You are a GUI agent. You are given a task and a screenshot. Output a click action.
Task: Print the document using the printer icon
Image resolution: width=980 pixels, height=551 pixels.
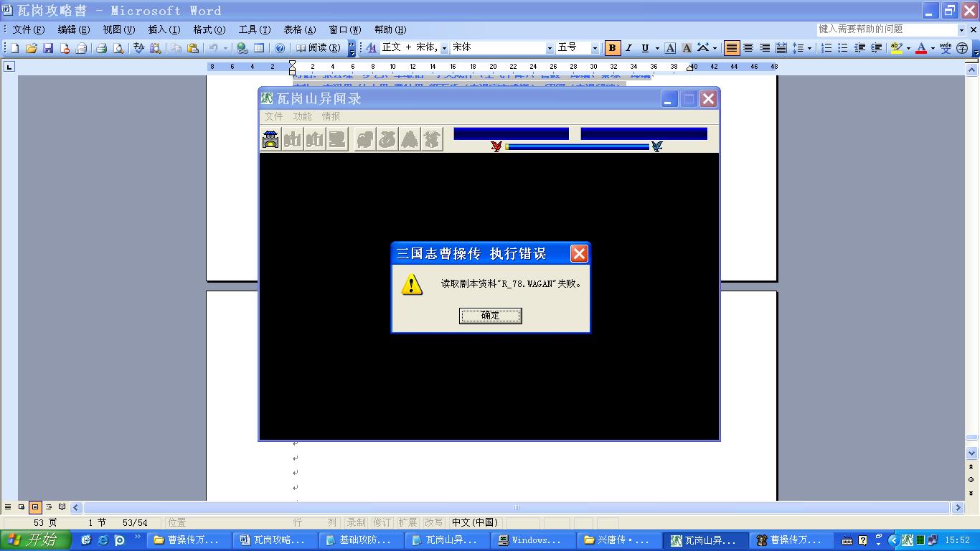click(101, 48)
